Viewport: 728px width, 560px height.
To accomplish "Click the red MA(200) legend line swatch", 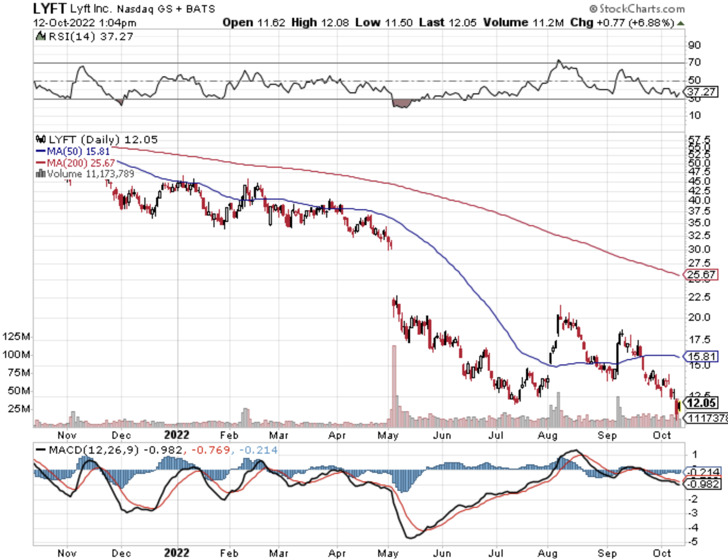I will coord(41,163).
